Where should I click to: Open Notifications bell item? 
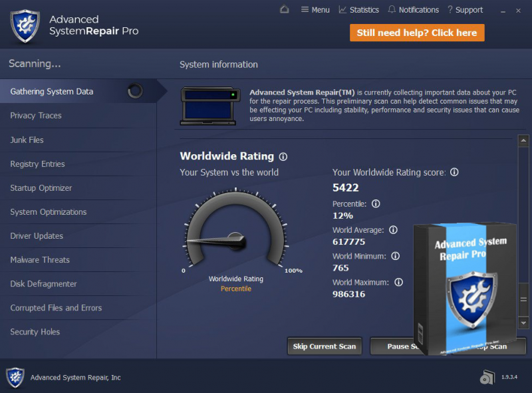(413, 10)
